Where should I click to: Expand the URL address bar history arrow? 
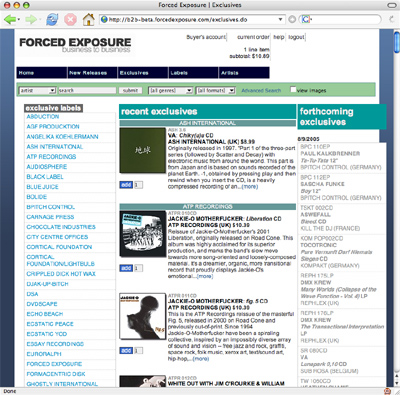[280, 19]
